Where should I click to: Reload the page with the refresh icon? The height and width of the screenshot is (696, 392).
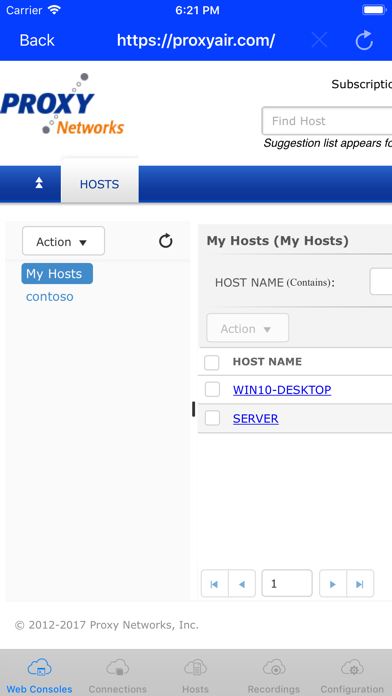click(364, 41)
